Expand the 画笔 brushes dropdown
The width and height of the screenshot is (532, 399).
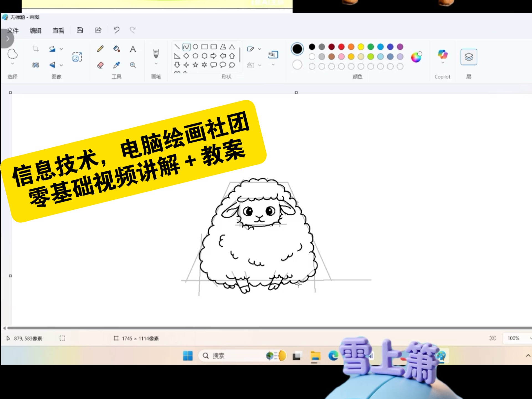click(x=156, y=64)
